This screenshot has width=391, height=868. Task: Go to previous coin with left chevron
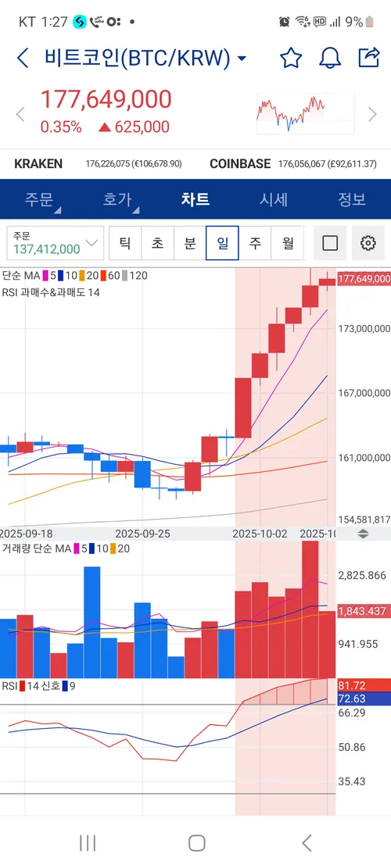(x=20, y=115)
